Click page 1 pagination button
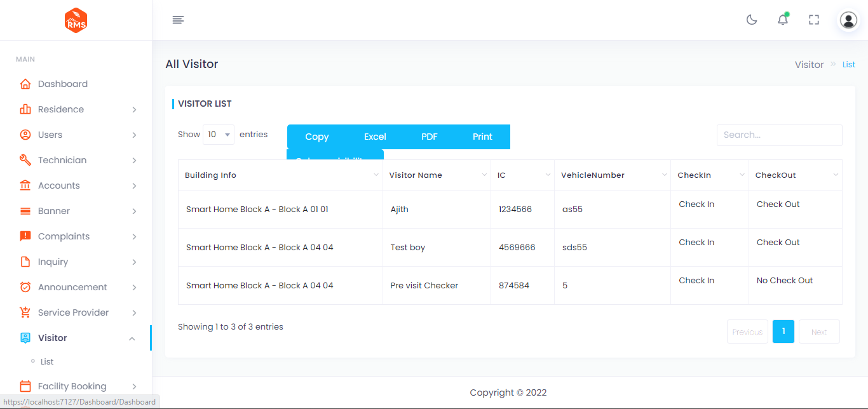868x409 pixels. pos(783,332)
